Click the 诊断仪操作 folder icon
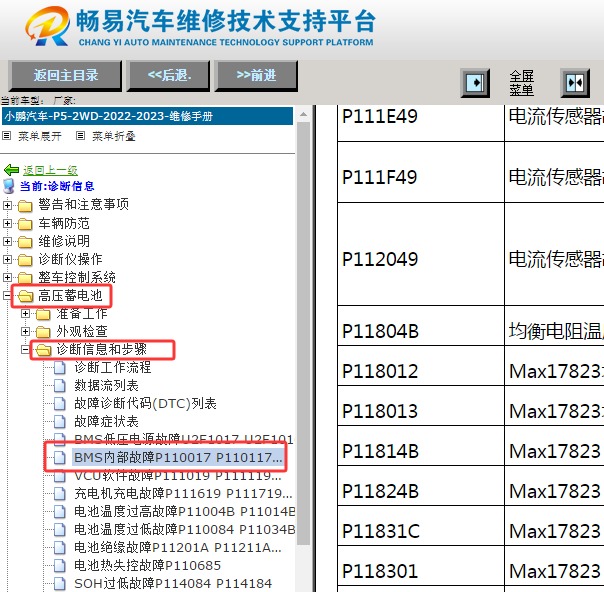 pos(25,260)
